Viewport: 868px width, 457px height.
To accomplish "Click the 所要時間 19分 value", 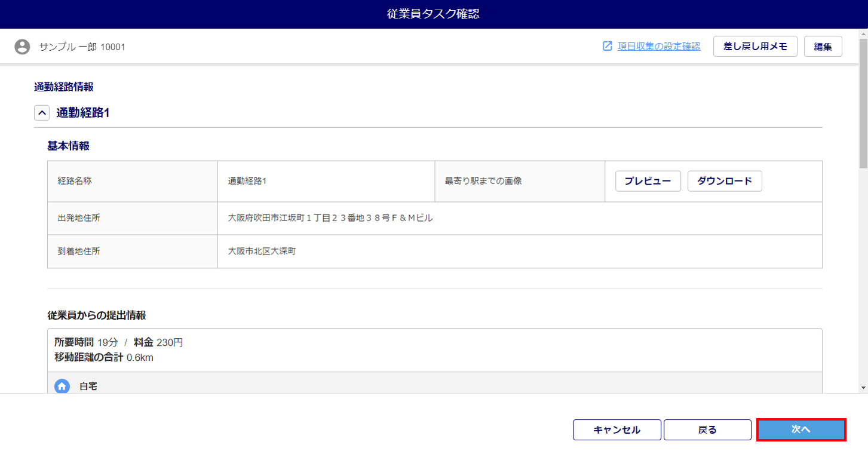I will [86, 342].
